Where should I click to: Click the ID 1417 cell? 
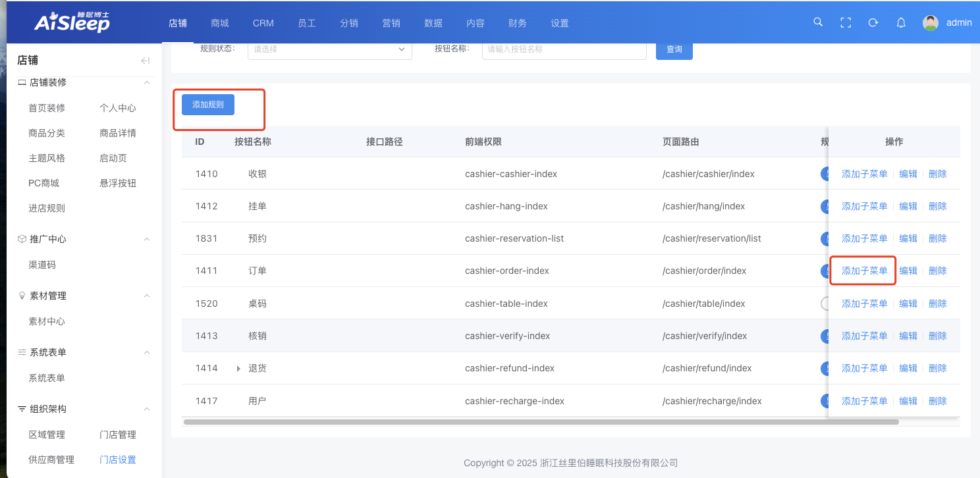click(x=206, y=401)
